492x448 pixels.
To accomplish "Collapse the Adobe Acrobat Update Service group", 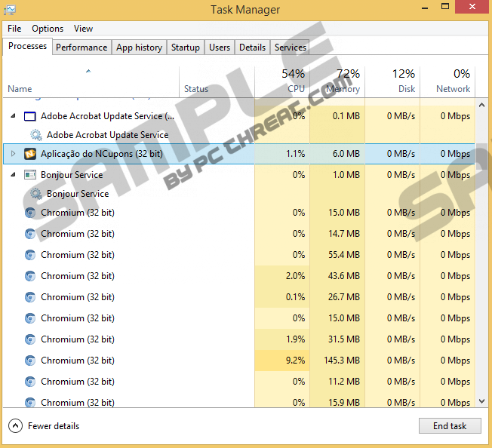I will [13, 116].
